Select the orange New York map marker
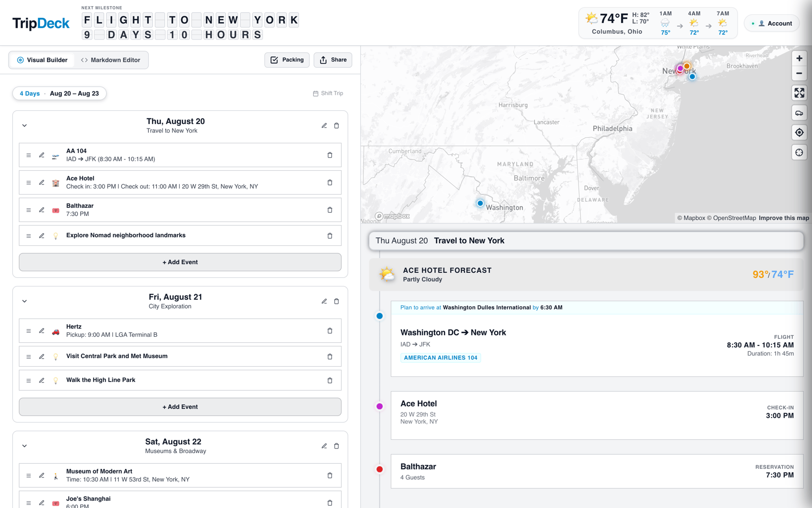 click(x=687, y=66)
